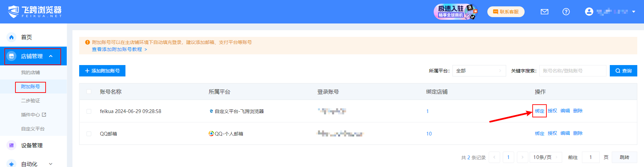Go to 二步验证 menu item
Image resolution: width=644 pixels, height=167 pixels.
(x=31, y=101)
